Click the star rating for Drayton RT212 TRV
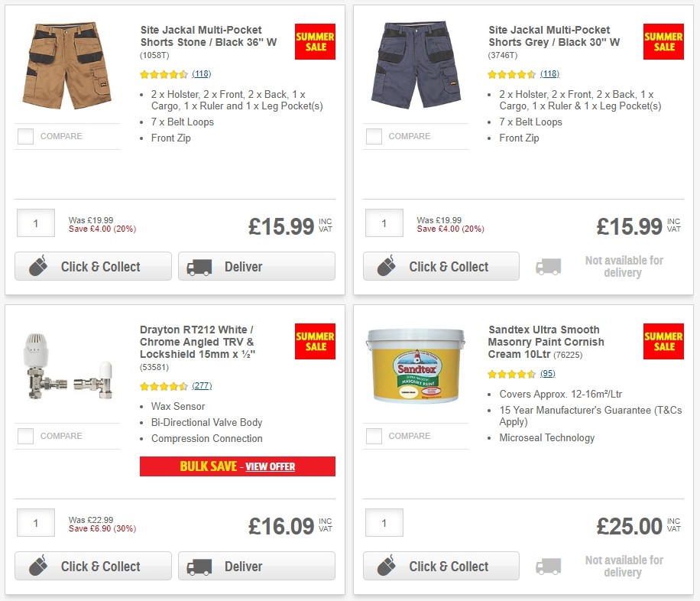Viewport: 700px width, 601px height. coord(164,386)
